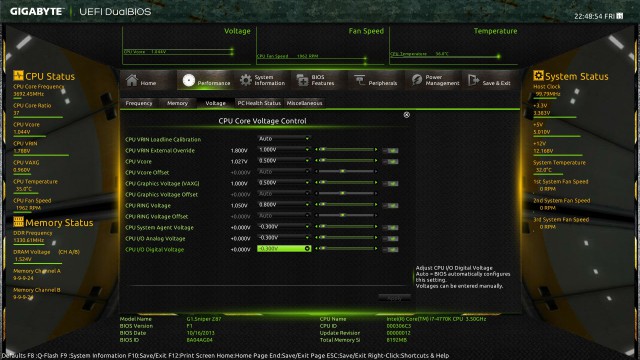Viewport: 640px width, 360px height.
Task: Click the System Status gear icon
Action: pyautogui.click(x=538, y=76)
